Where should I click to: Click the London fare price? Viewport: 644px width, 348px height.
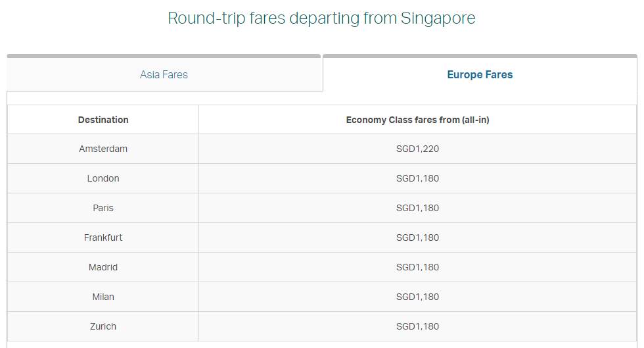(x=417, y=178)
